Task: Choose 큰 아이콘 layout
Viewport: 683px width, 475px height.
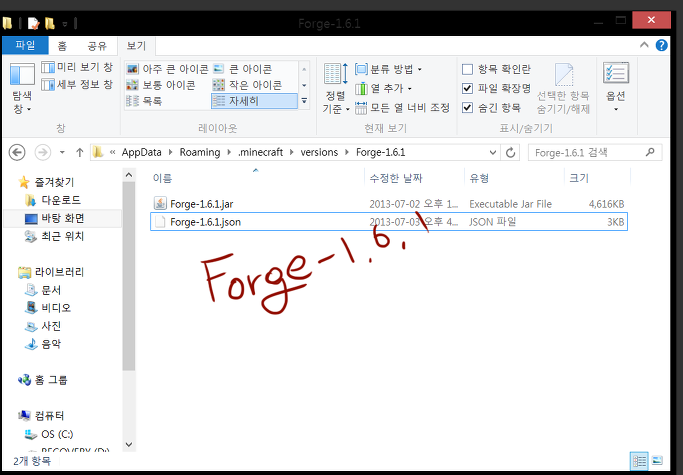Action: pos(242,69)
